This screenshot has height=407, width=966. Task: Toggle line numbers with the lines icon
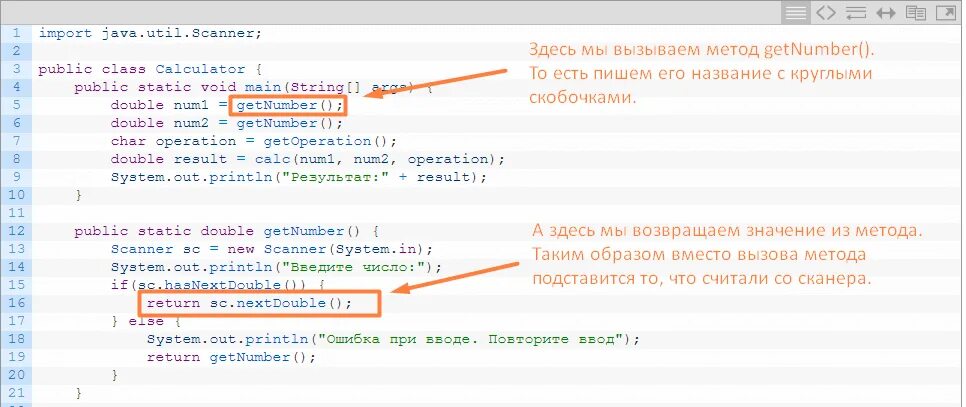click(796, 13)
